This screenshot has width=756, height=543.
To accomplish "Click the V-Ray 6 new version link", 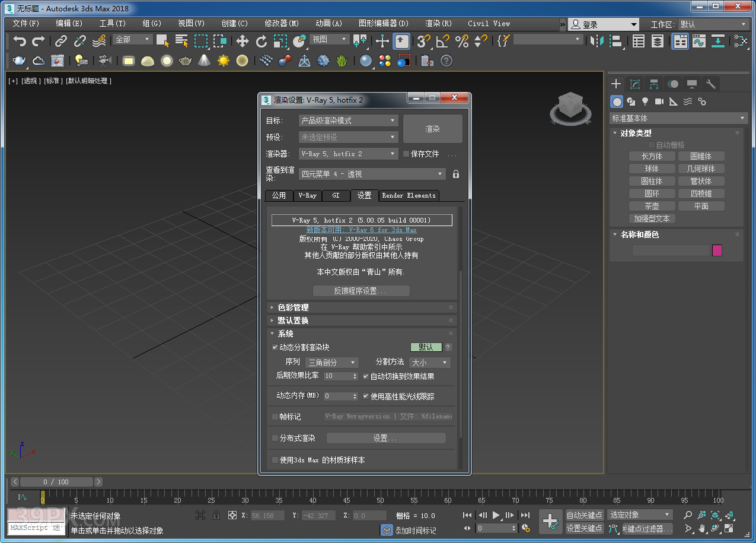I will click(x=361, y=230).
